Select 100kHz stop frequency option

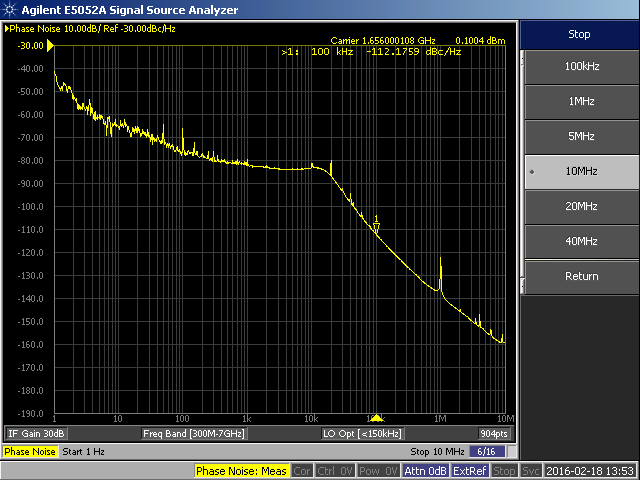(580, 66)
